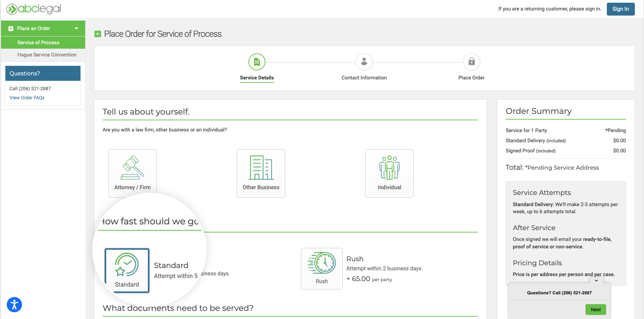
Task: Open the View Order FAQs link
Action: (27, 98)
